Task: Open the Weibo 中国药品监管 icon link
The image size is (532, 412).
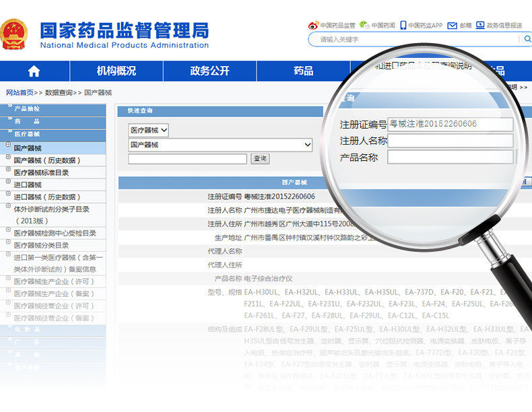Action: click(x=313, y=25)
